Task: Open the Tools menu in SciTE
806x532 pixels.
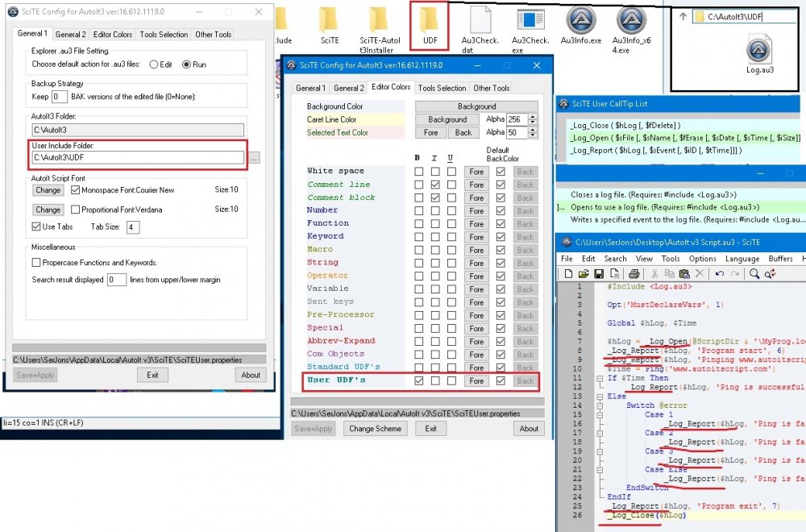Action: [671, 259]
